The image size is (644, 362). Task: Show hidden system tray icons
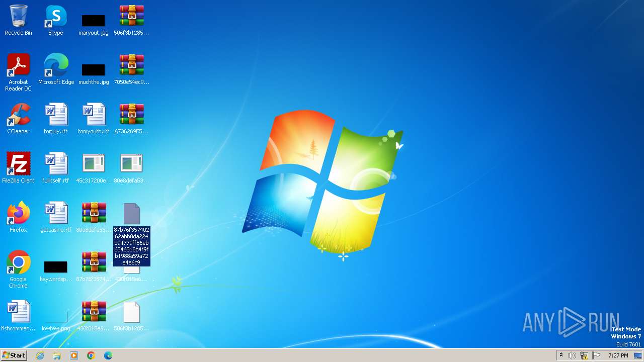pyautogui.click(x=561, y=355)
